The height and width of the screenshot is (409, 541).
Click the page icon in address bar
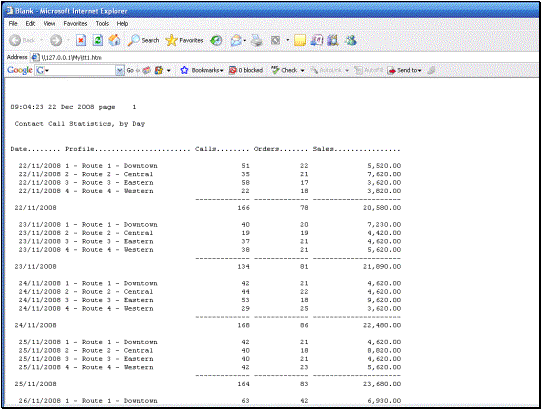[35, 57]
